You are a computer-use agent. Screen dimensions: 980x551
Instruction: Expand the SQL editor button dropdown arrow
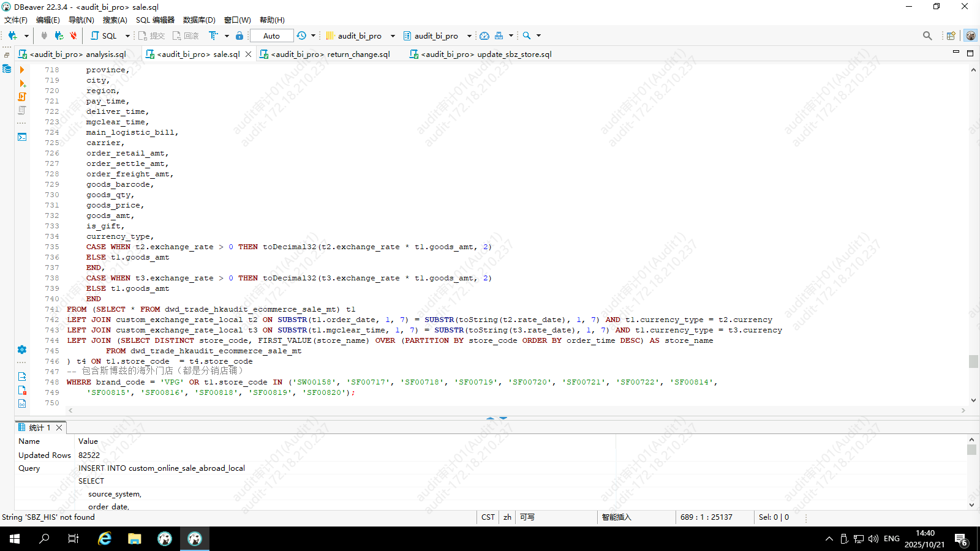click(x=127, y=36)
